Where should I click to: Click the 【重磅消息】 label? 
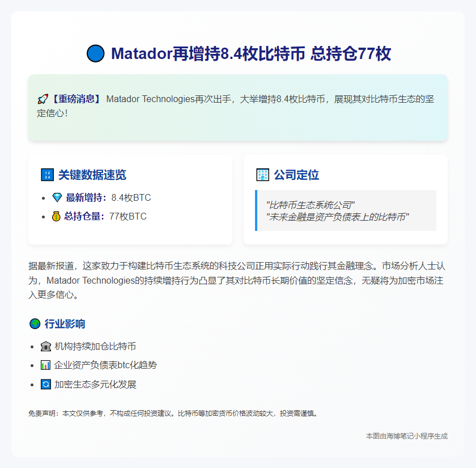coord(76,99)
